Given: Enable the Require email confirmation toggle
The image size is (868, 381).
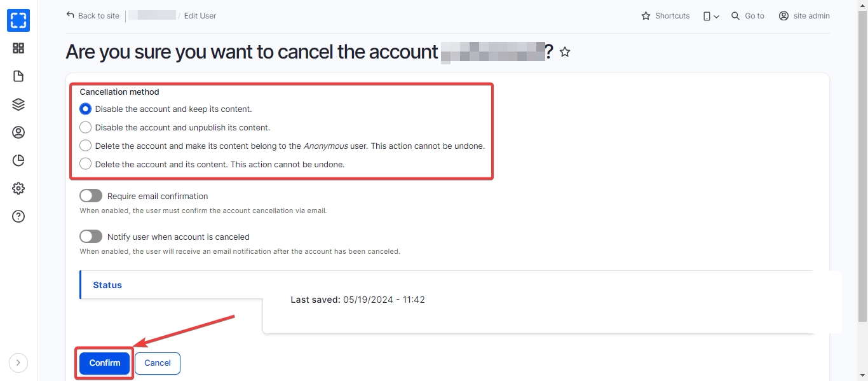Looking at the screenshot, I should (91, 196).
